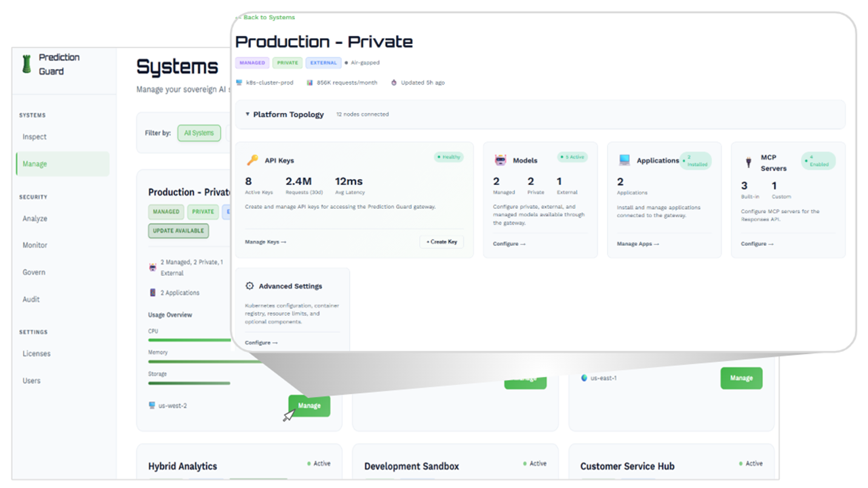Viewport: 868px width, 488px height.
Task: Click the Manage Apps link
Action: (638, 244)
